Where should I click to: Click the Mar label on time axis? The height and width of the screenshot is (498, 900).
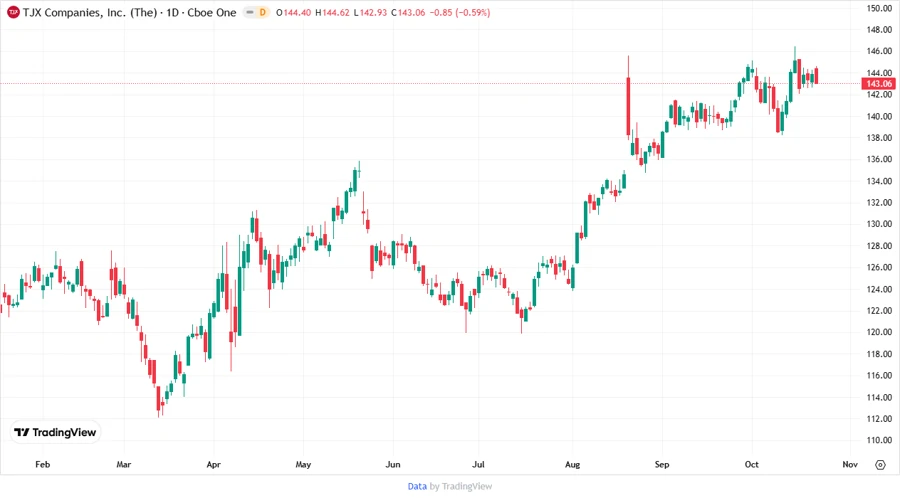pos(123,464)
